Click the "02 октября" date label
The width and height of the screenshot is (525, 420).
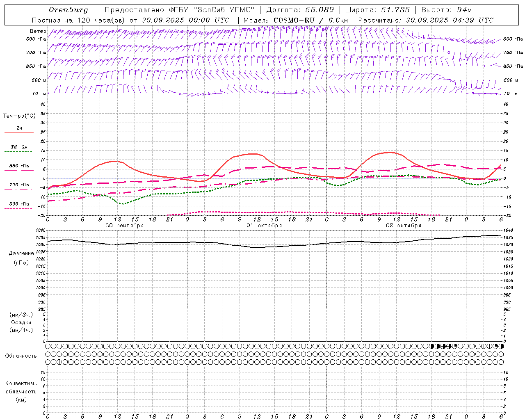click(x=404, y=226)
